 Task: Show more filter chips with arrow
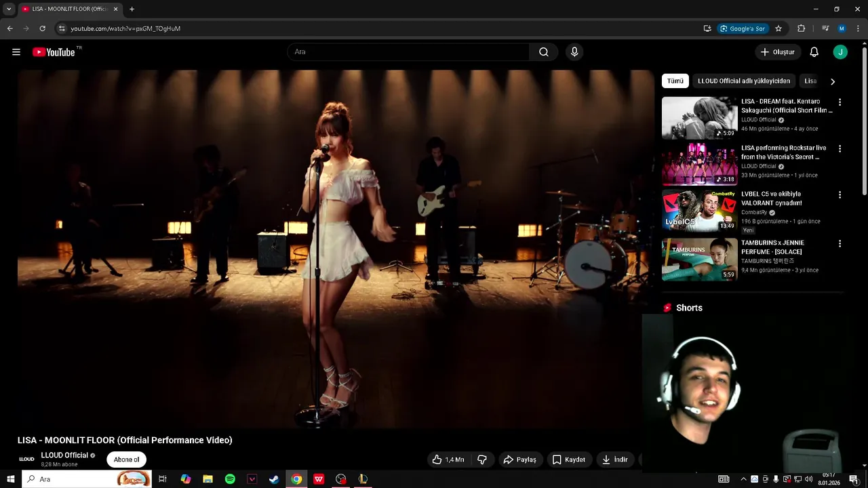point(833,81)
